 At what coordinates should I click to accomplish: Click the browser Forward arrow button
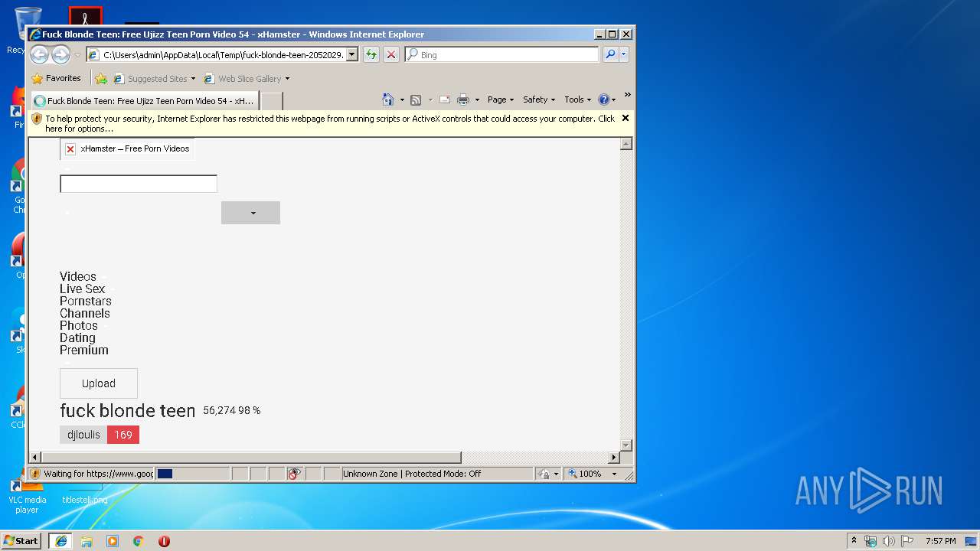[60, 54]
